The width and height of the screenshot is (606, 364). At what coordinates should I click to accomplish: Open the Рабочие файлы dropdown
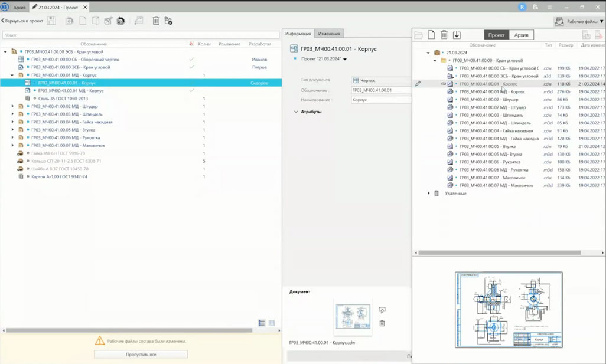pyautogui.click(x=579, y=21)
